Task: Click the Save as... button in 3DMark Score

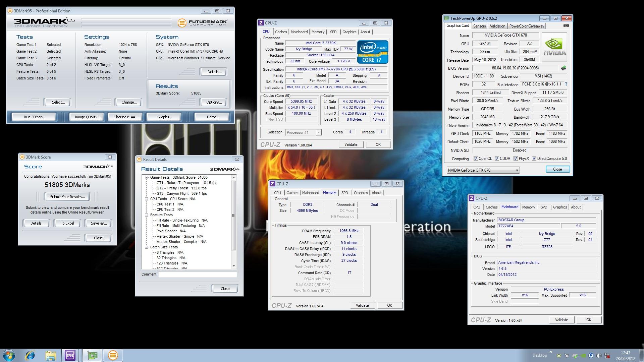Action: (x=99, y=223)
